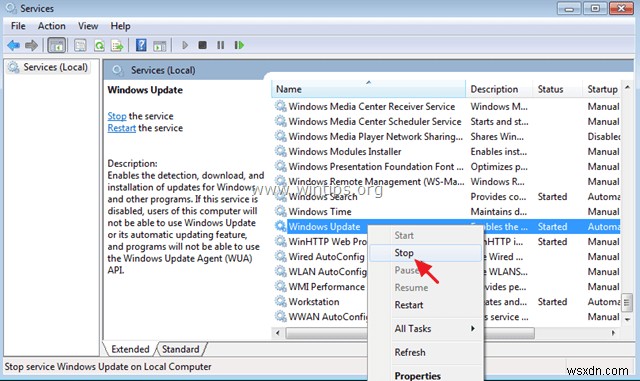Choose Restart in the context menu
Image resolution: width=640 pixels, height=381 pixels.
[426, 305]
